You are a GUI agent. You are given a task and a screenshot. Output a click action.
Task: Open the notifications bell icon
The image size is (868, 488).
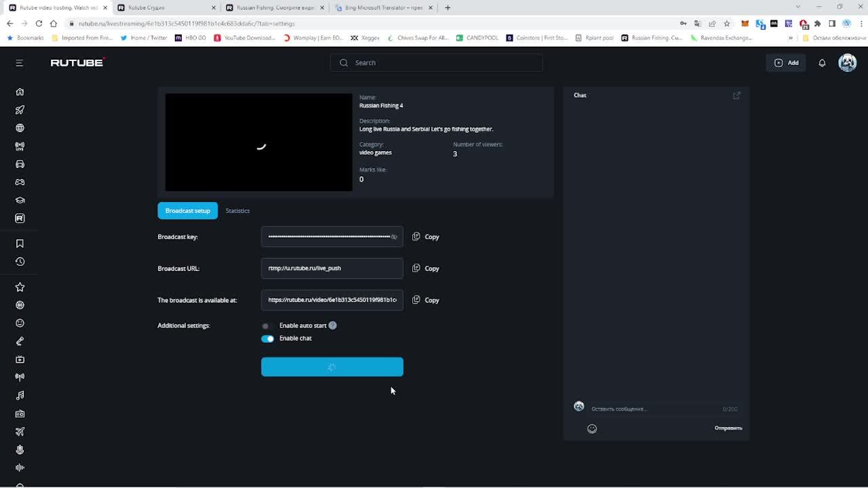(x=822, y=63)
